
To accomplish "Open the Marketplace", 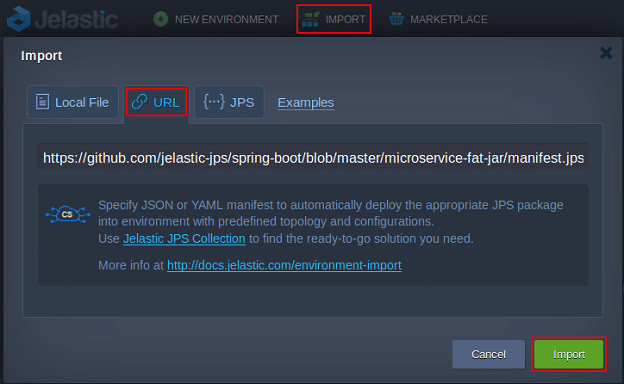I will [438, 19].
